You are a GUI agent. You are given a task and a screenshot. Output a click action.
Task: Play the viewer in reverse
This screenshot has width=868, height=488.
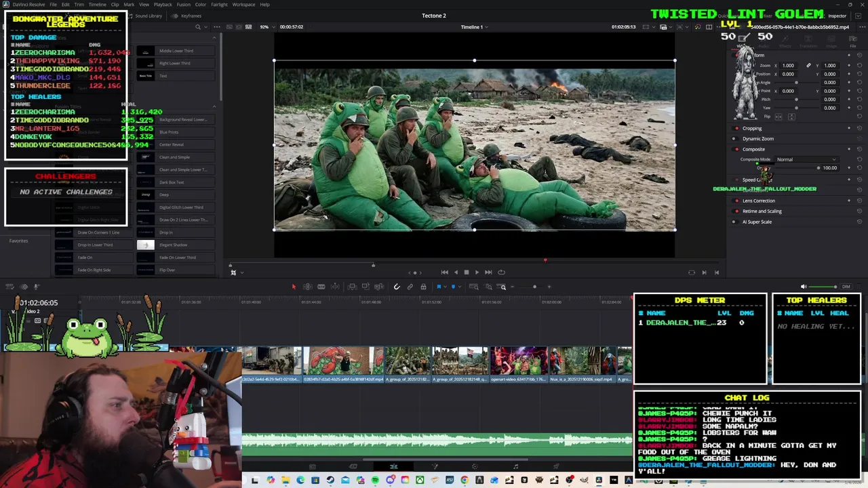click(x=456, y=272)
